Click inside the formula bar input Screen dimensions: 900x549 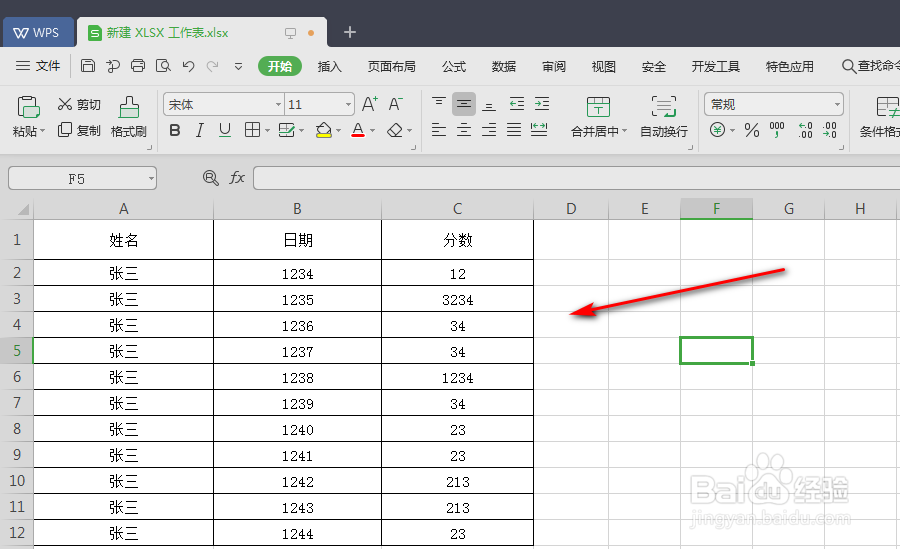[x=576, y=178]
